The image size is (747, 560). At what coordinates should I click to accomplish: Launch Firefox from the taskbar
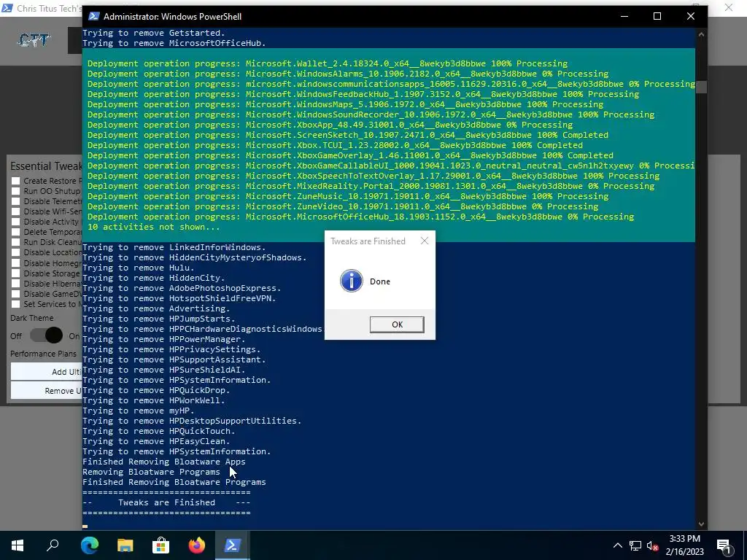pos(196,545)
